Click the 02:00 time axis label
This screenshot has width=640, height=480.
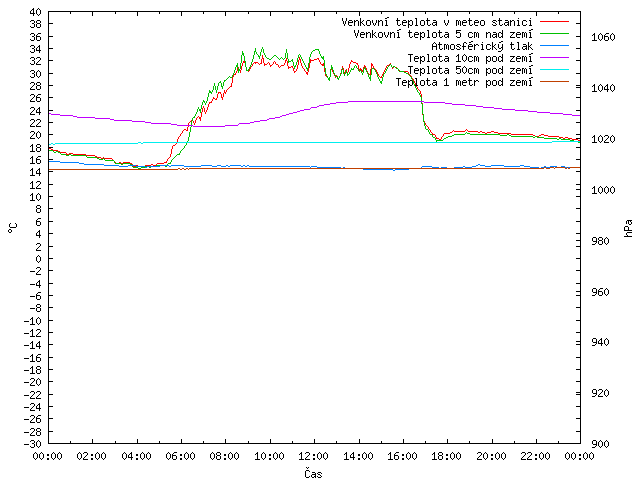pos(92,456)
